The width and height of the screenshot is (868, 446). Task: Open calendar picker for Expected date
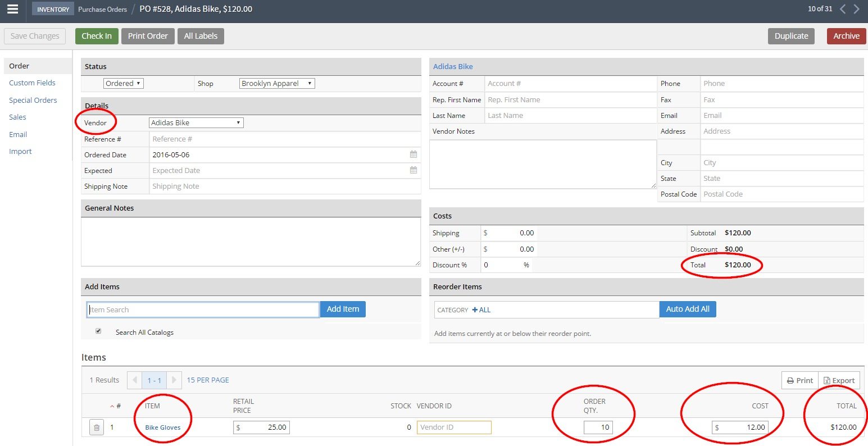413,170
